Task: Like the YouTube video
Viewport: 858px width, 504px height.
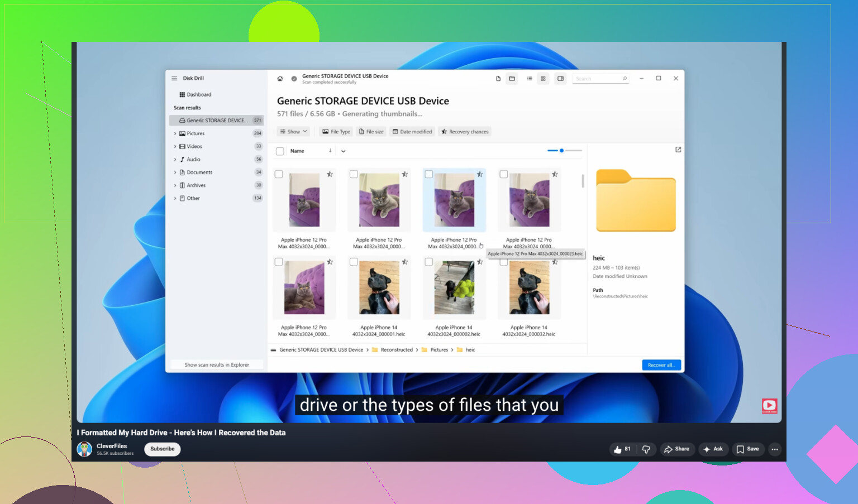Action: pos(622,449)
